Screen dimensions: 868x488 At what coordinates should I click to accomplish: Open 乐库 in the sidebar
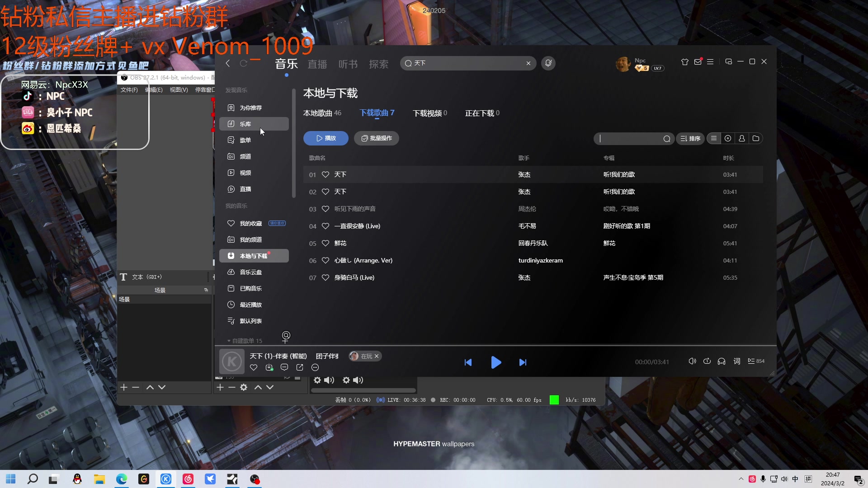(x=254, y=124)
